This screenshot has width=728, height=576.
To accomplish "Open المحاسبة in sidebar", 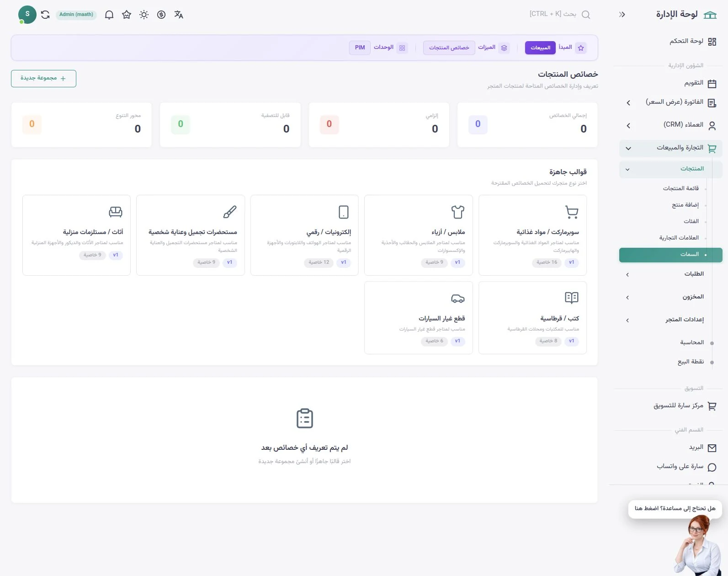I will 692,342.
